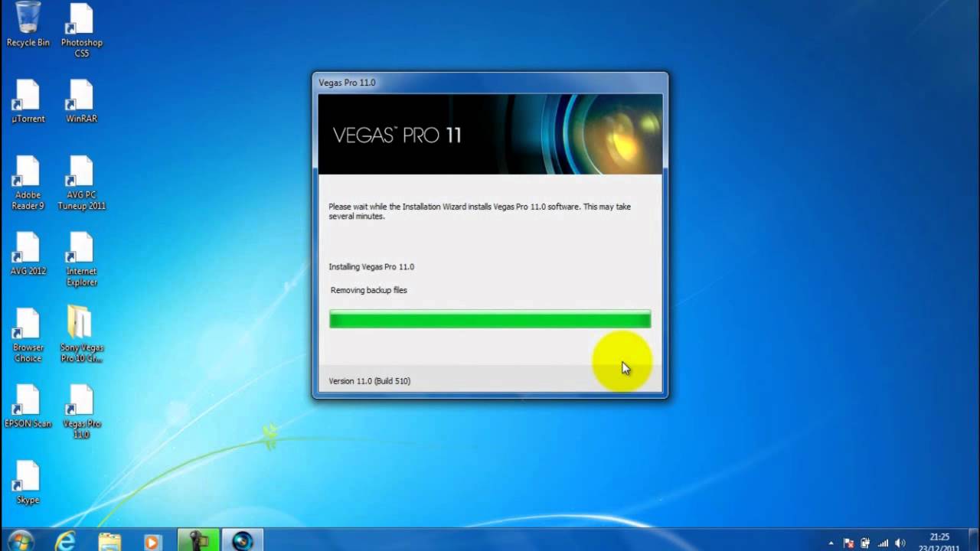Select the Photoshop CS5 desktop shortcut

point(81,31)
